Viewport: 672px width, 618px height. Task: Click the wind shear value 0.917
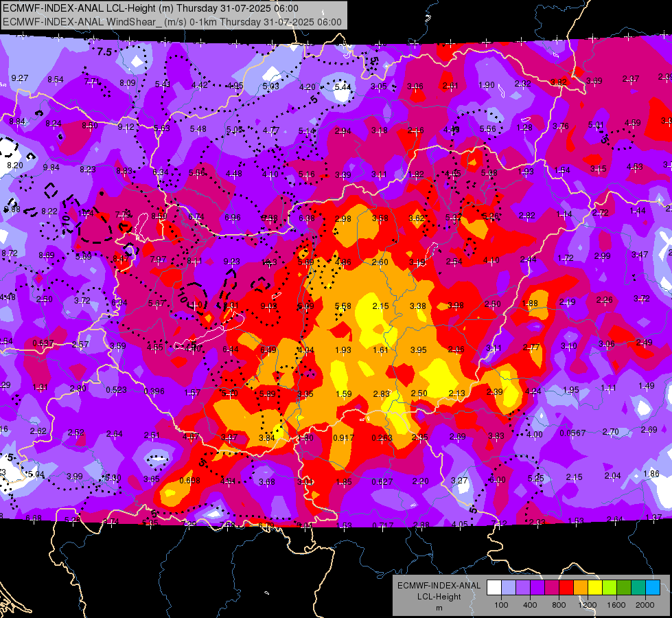pyautogui.click(x=344, y=438)
